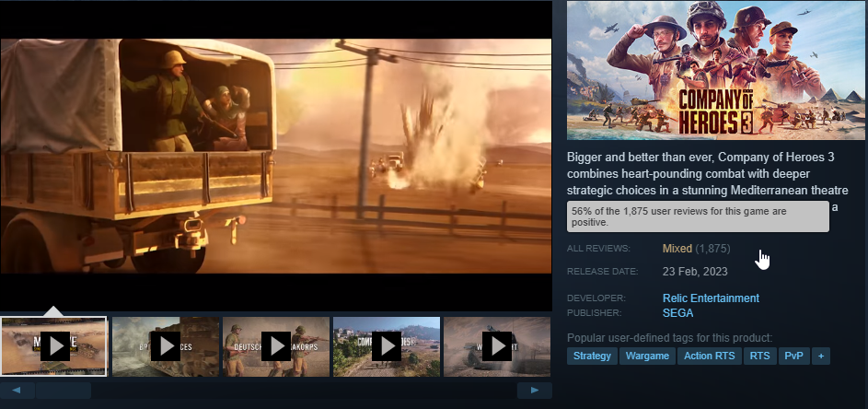Click the DEVELOPER label

596,298
